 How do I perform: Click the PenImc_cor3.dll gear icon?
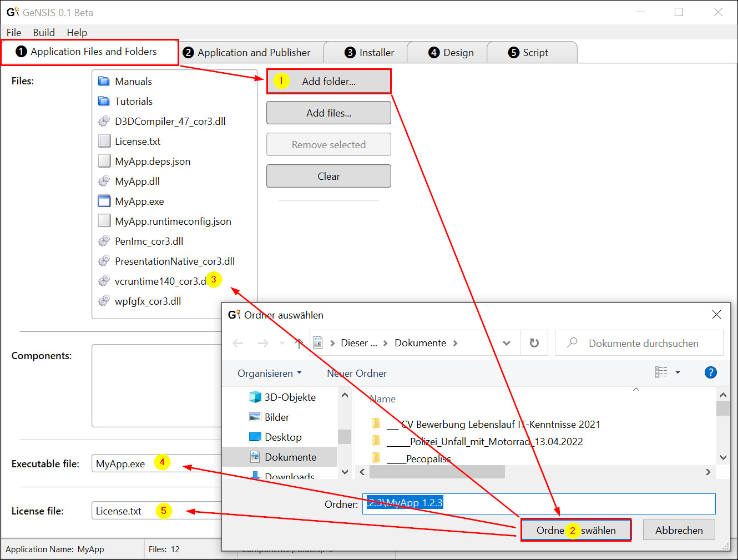coord(104,241)
